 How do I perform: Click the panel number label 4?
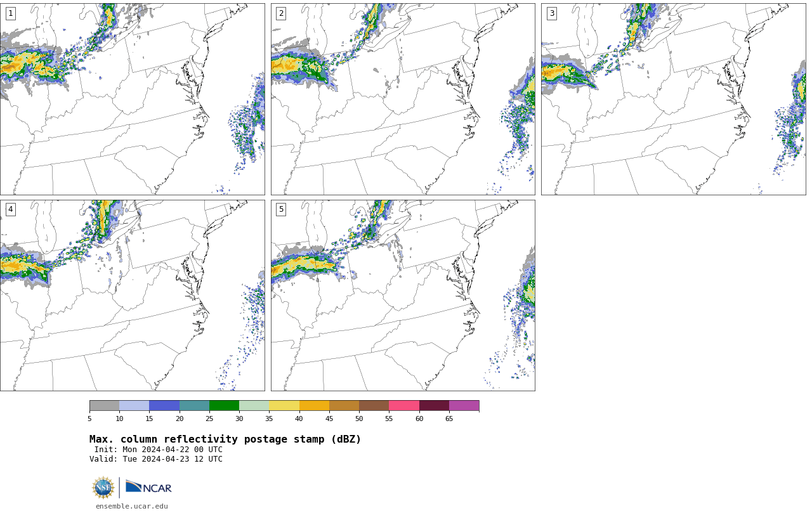point(11,209)
